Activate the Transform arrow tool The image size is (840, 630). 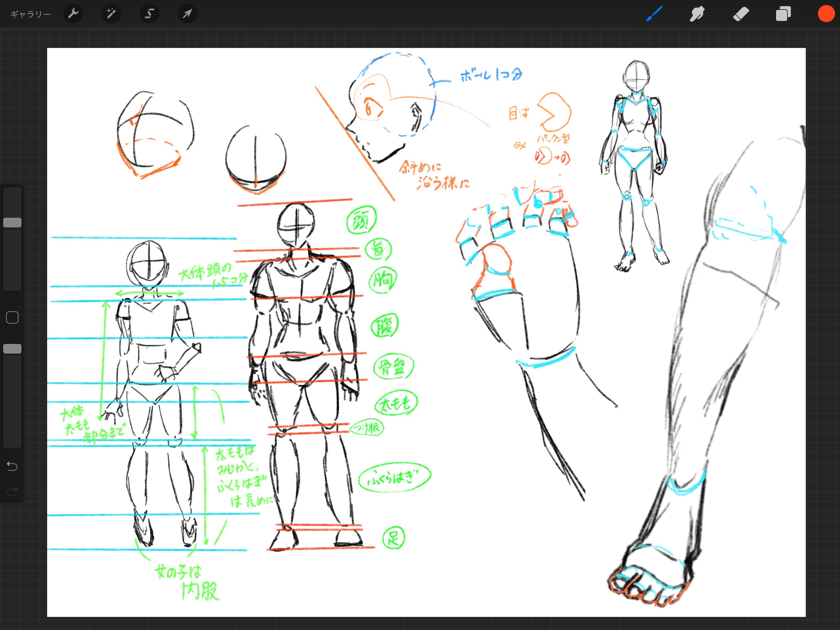(187, 14)
